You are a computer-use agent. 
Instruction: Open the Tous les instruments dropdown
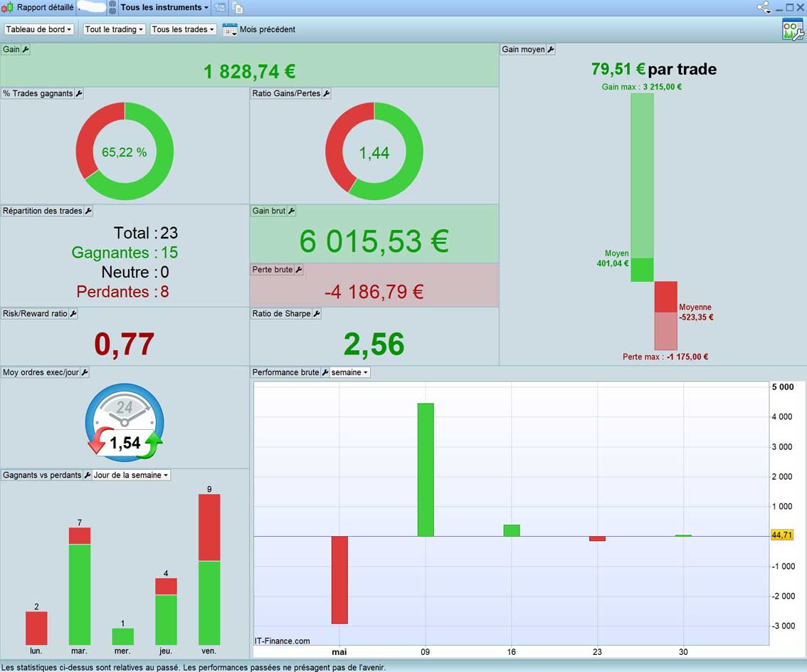click(x=164, y=7)
